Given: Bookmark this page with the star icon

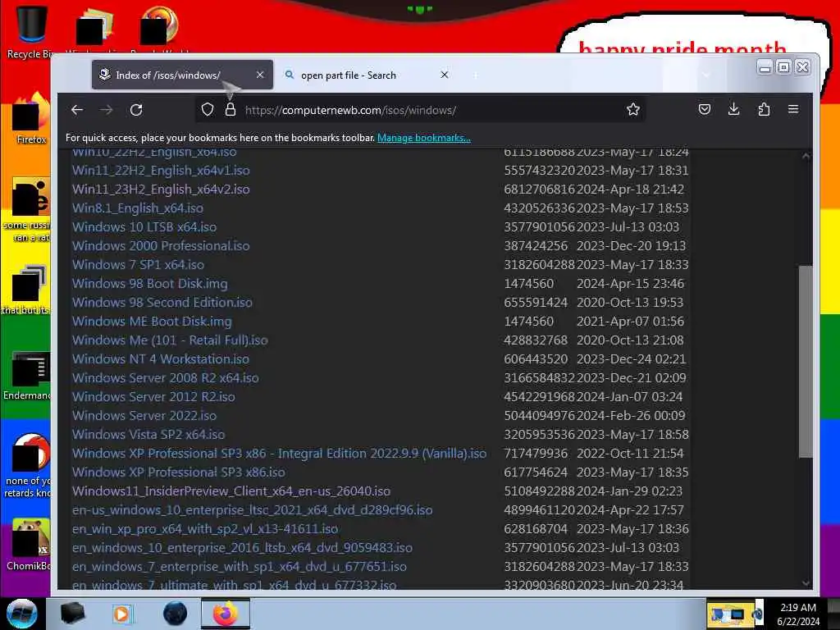Looking at the screenshot, I should coord(633,110).
